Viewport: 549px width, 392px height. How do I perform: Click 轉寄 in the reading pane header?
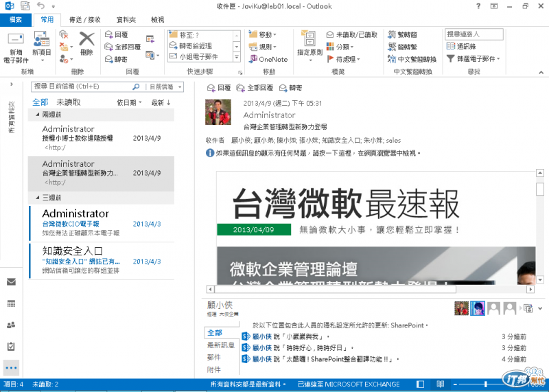(290, 88)
